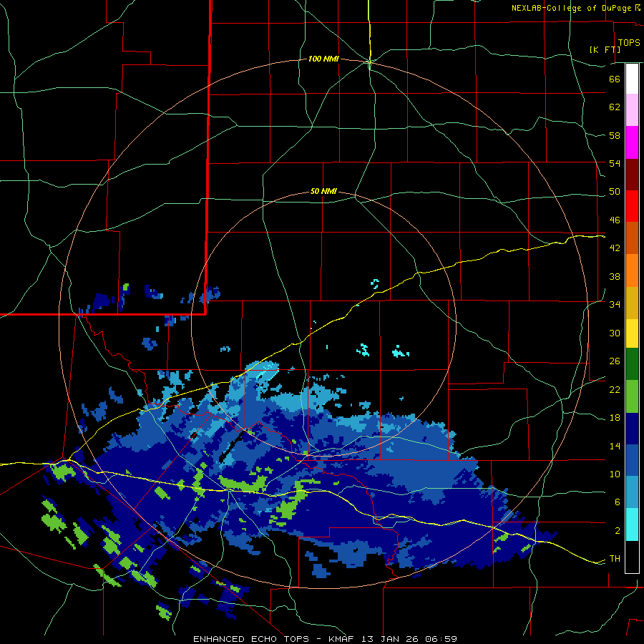Click the legend value 22
This screenshot has height=644, width=644.
pos(615,389)
